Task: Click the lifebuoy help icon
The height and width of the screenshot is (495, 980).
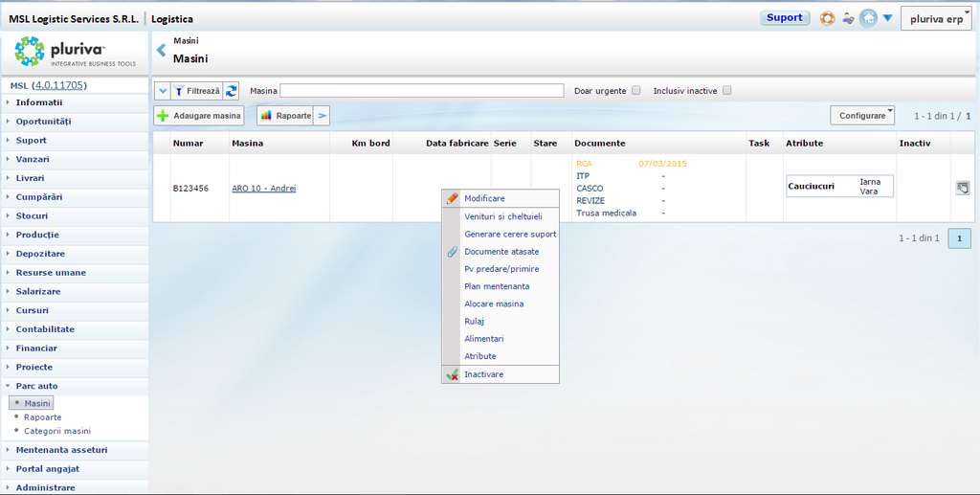Action: [x=828, y=18]
